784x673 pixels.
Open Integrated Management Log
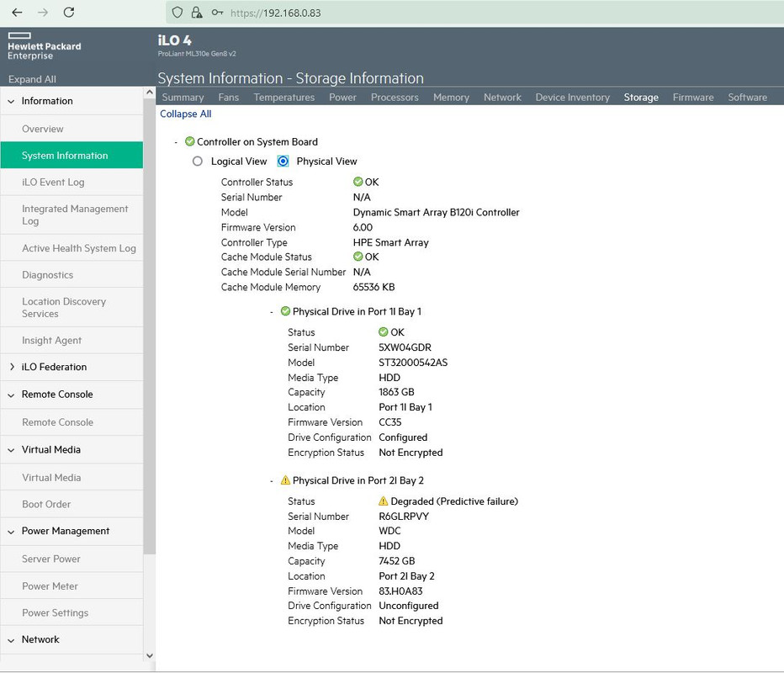[72, 215]
